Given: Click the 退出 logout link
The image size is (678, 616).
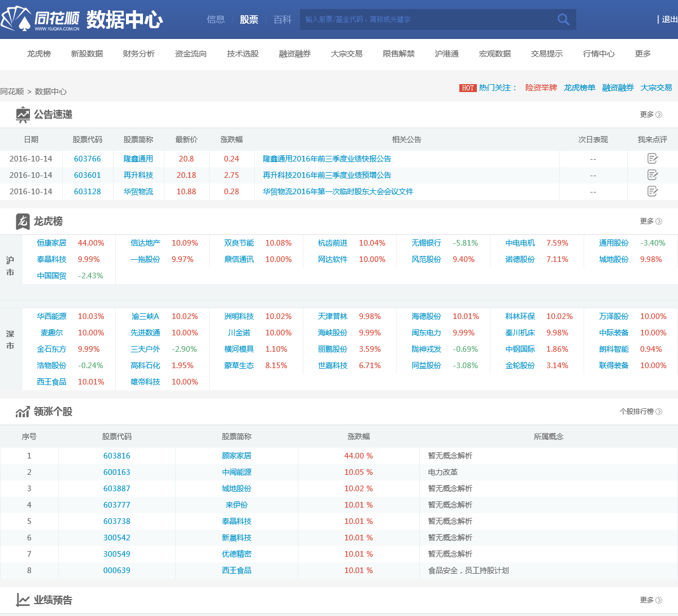Looking at the screenshot, I should click(670, 20).
